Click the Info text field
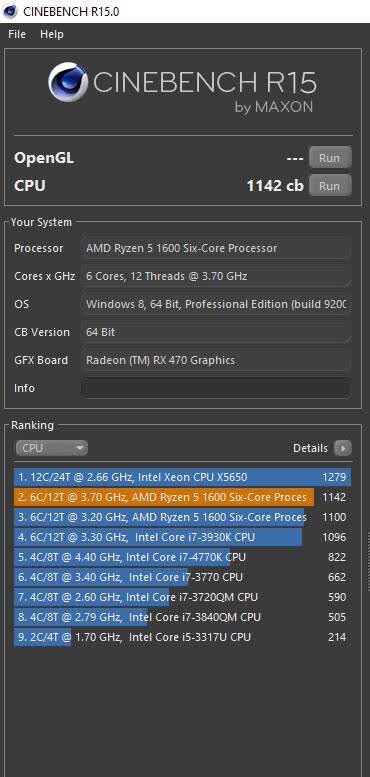The width and height of the screenshot is (370, 777). click(x=216, y=388)
